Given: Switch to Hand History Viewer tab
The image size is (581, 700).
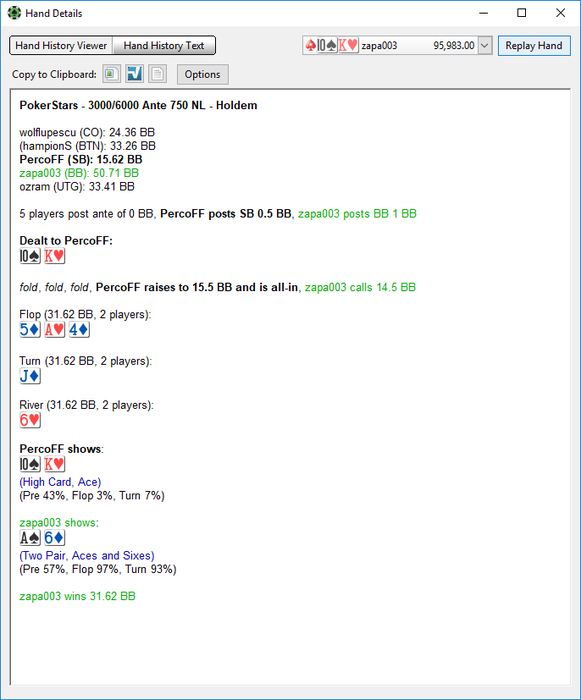Looking at the screenshot, I should 61,46.
